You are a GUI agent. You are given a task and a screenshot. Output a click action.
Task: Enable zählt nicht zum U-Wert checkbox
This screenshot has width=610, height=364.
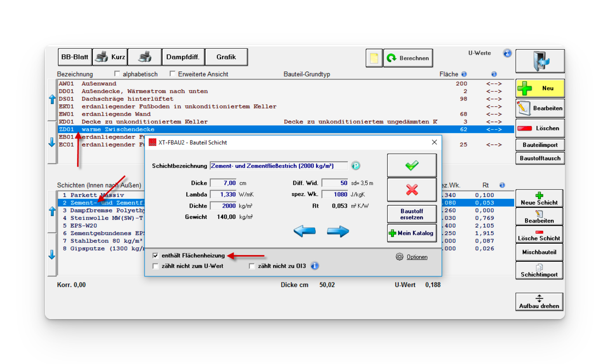click(156, 266)
